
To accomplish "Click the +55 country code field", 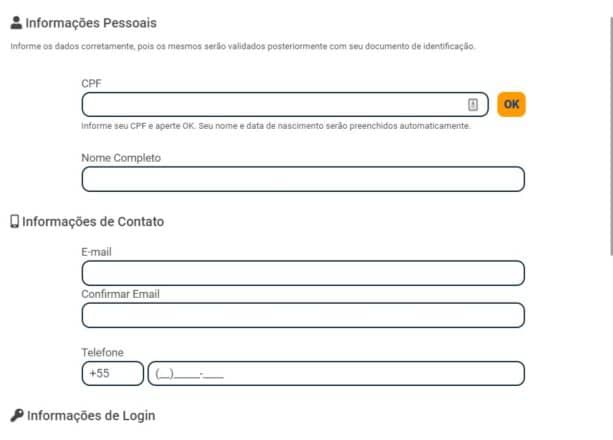I will click(x=112, y=374).
